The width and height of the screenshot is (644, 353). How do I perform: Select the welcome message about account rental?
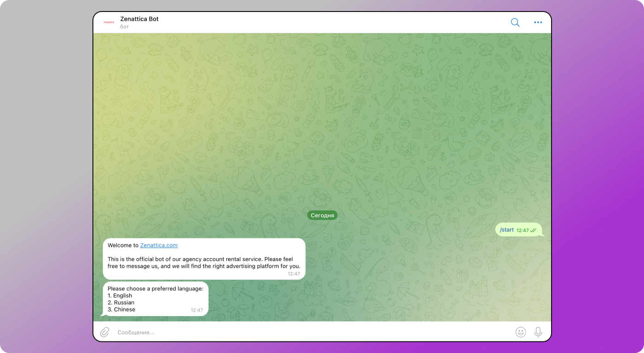pos(204,262)
